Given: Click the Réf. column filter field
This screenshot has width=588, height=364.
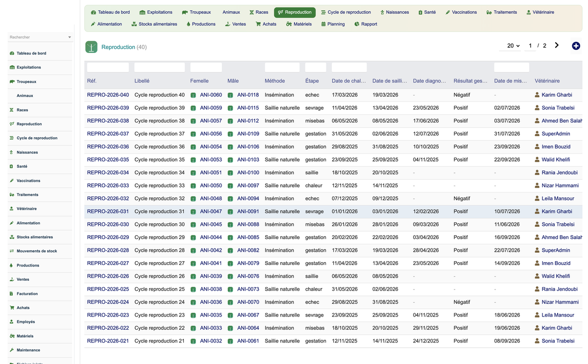Looking at the screenshot, I should (108, 67).
